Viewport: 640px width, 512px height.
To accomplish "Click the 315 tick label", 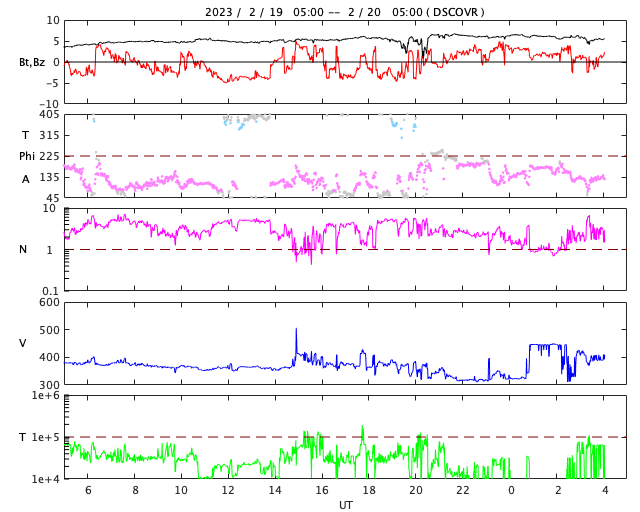I will pos(49,135).
